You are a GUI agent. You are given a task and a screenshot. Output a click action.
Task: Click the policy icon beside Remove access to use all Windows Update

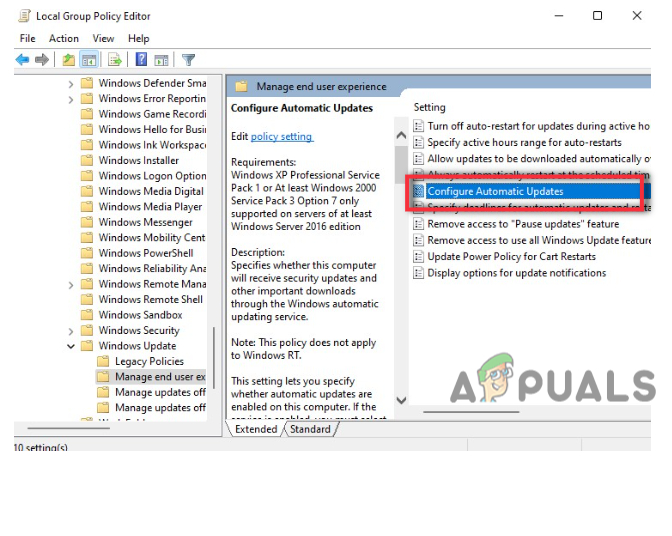click(x=418, y=240)
